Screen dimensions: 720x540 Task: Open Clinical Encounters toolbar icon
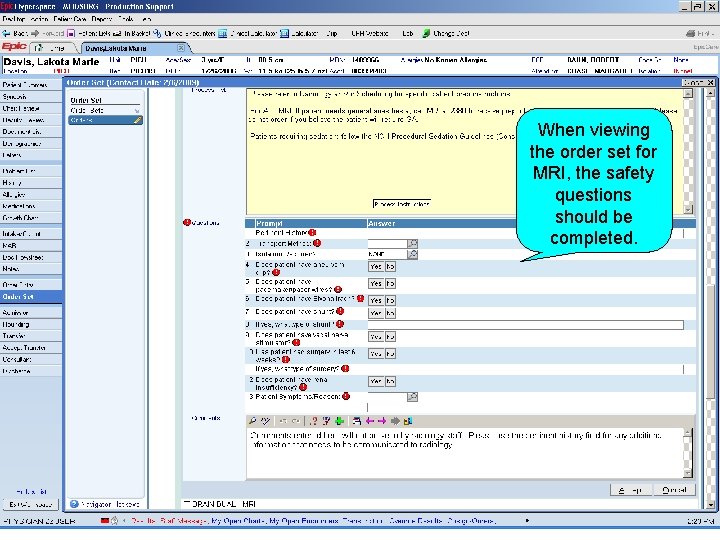[157, 33]
